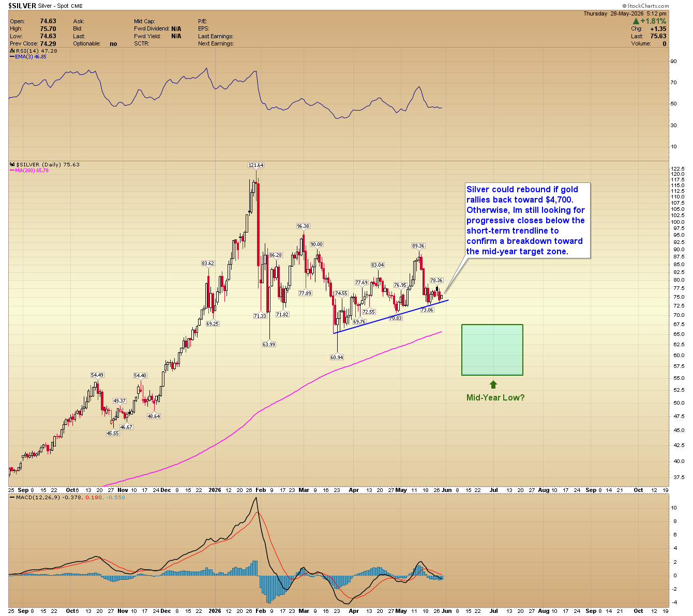Click the 89.36 May high label
Viewport: 693px width, 616px height.
pos(418,246)
